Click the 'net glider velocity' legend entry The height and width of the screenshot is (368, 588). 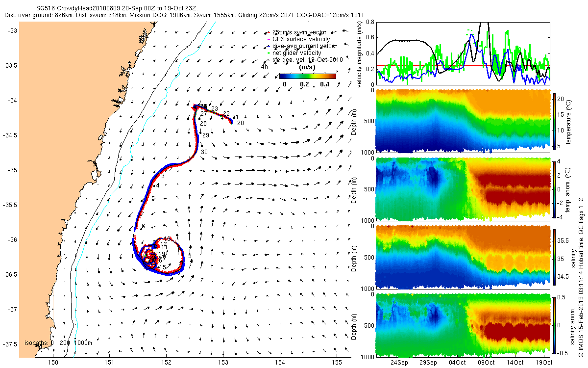point(296,53)
